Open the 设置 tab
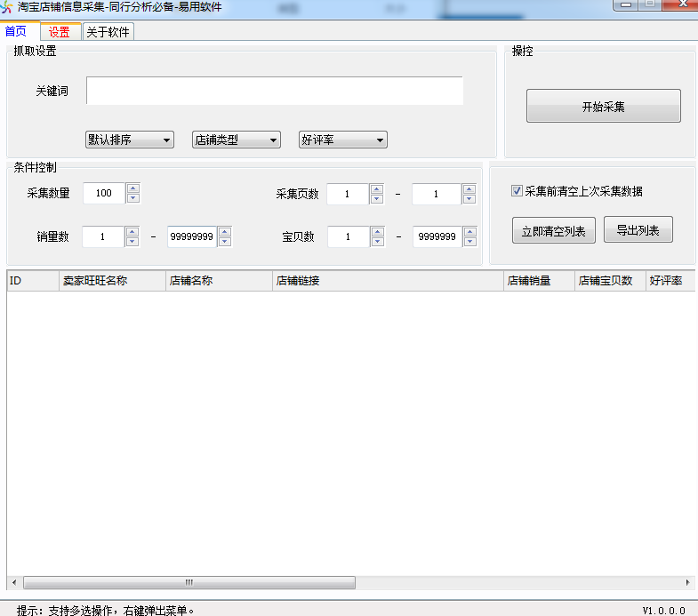This screenshot has height=616, width=698. 60,32
